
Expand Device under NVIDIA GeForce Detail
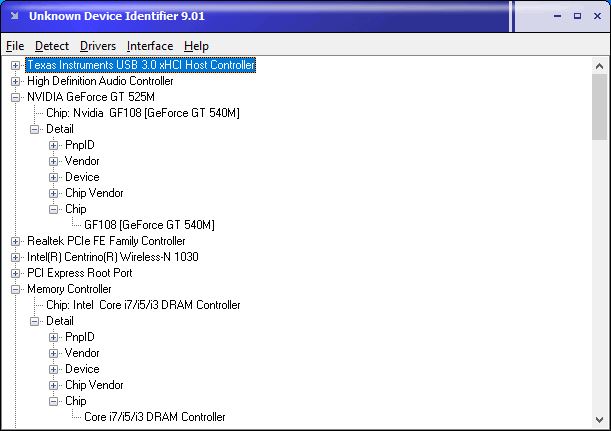[53, 177]
